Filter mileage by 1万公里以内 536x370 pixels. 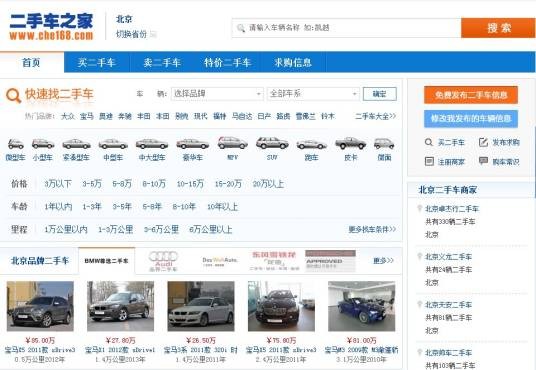click(x=66, y=229)
